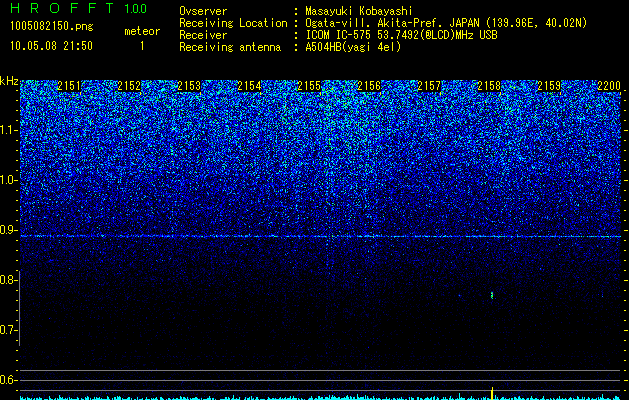Click the Ogata-vill. Akita-Pref. JAPAN location text
This screenshot has height=400, width=629.
tap(446, 23)
